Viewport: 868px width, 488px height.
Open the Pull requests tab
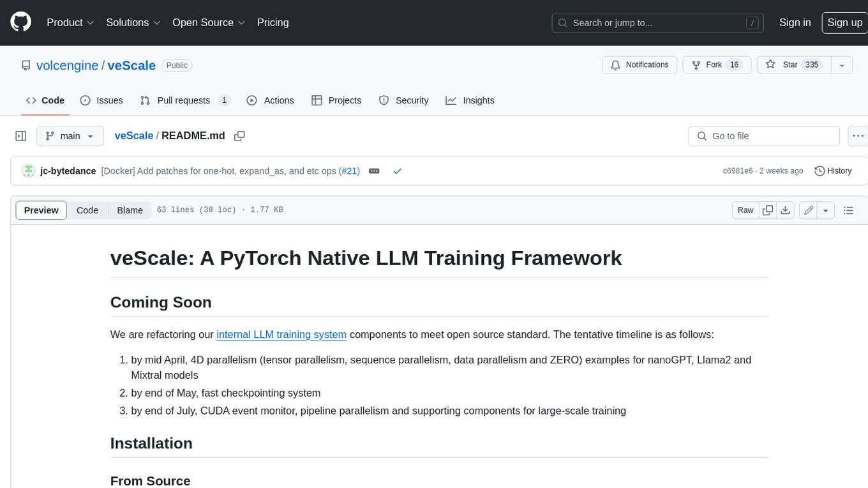(x=184, y=100)
